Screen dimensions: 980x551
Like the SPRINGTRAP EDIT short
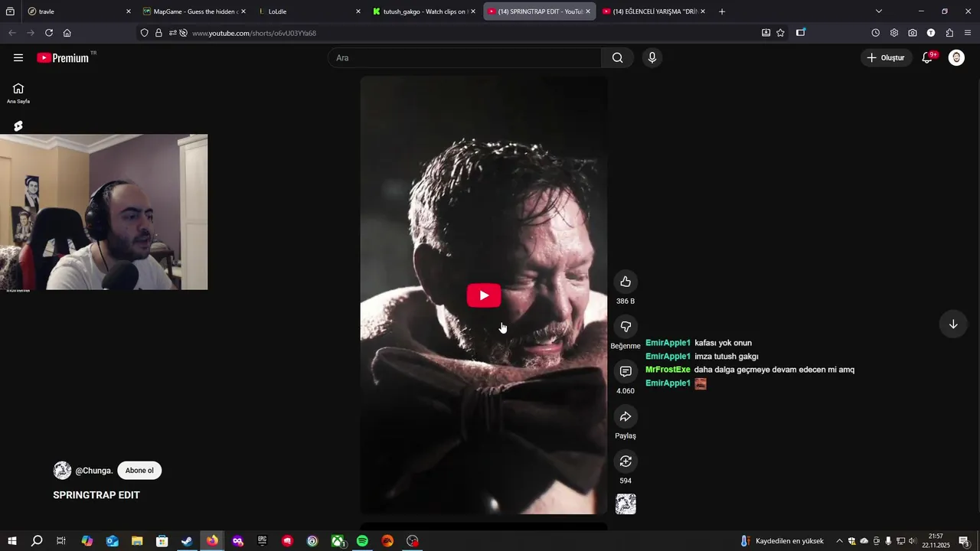point(626,282)
